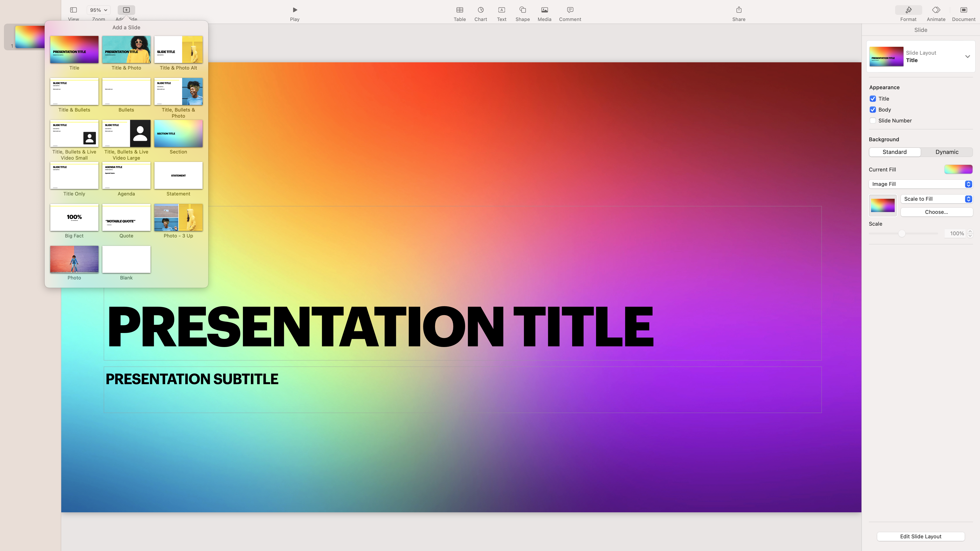Choose Title, Bullets & Live Video Large
The height and width of the screenshot is (551, 980).
[x=126, y=133]
